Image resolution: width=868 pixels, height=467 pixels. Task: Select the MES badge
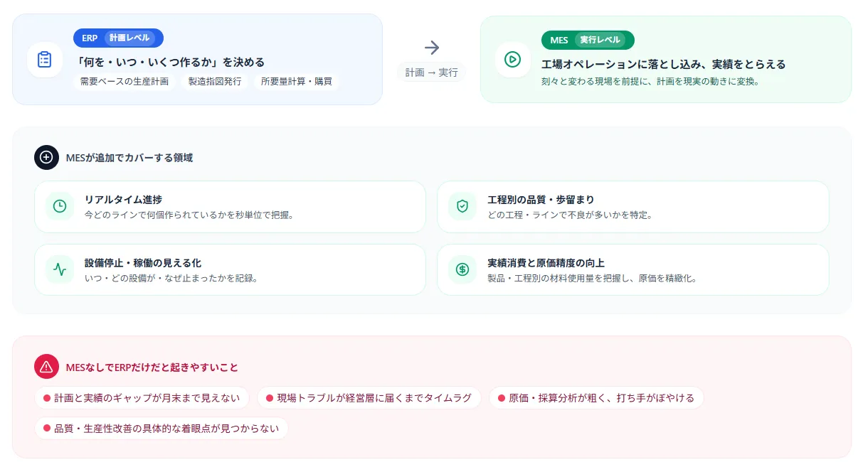click(x=559, y=41)
